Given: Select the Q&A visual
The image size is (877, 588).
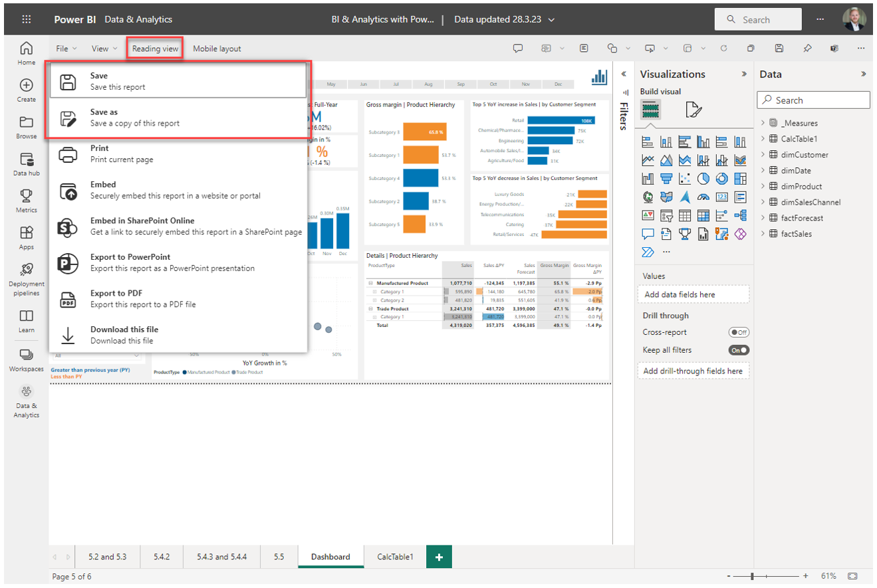Looking at the screenshot, I should click(648, 234).
